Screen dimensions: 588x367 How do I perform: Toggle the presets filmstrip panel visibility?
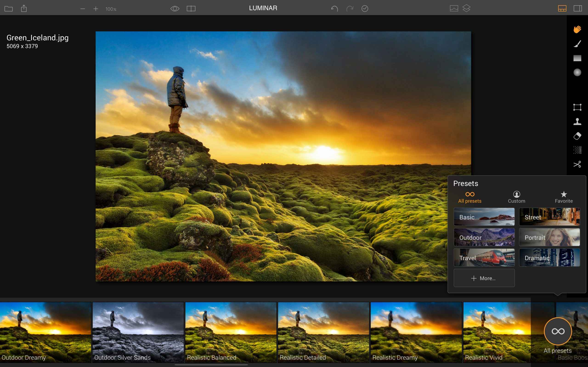(563, 8)
